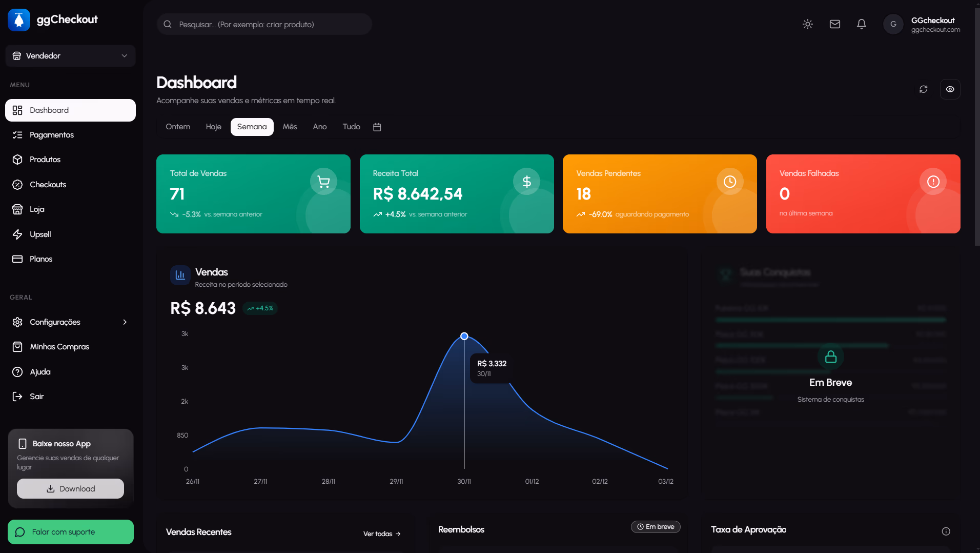This screenshot has height=553, width=980.
Task: Click the Loja storefront icon
Action: pos(17,209)
